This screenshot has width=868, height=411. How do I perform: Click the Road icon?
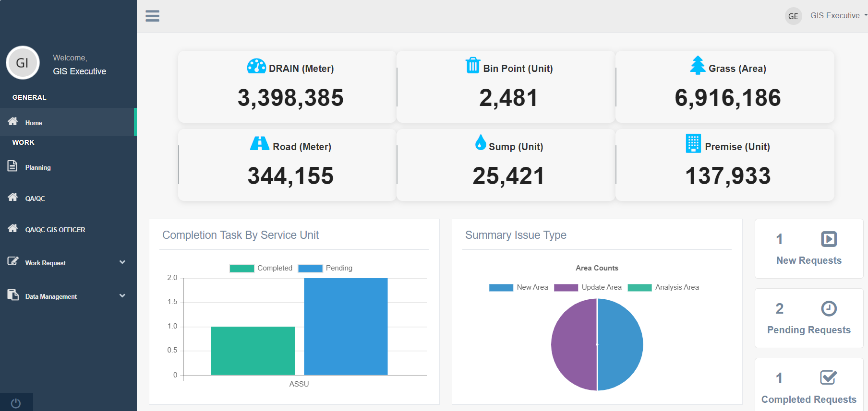pos(260,143)
